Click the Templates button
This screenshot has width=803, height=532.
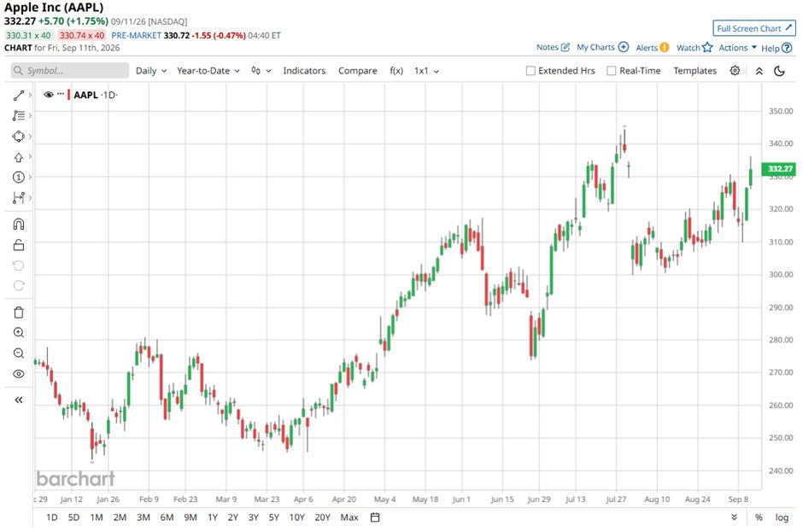695,71
